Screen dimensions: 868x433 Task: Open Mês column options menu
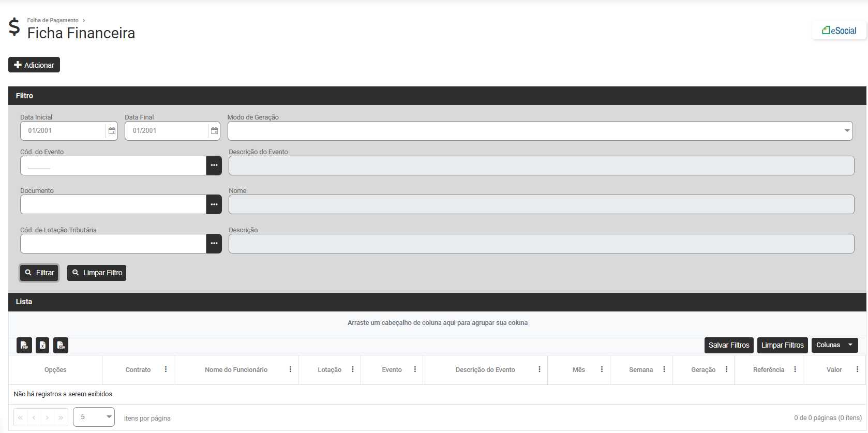[602, 369]
